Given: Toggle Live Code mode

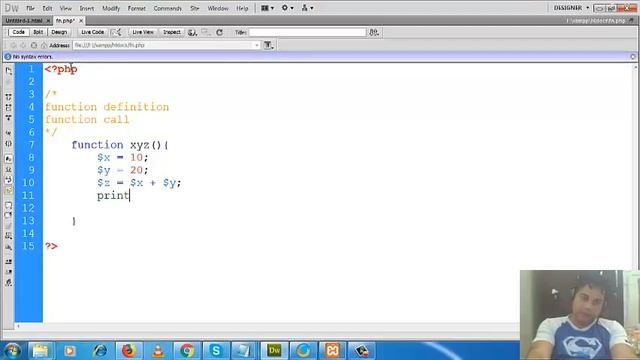Looking at the screenshot, I should [92, 32].
